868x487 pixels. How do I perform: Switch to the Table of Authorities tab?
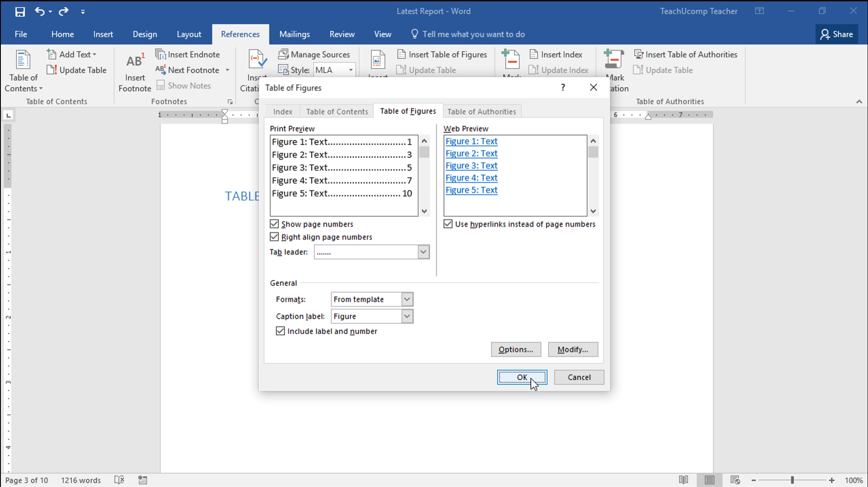click(x=482, y=112)
